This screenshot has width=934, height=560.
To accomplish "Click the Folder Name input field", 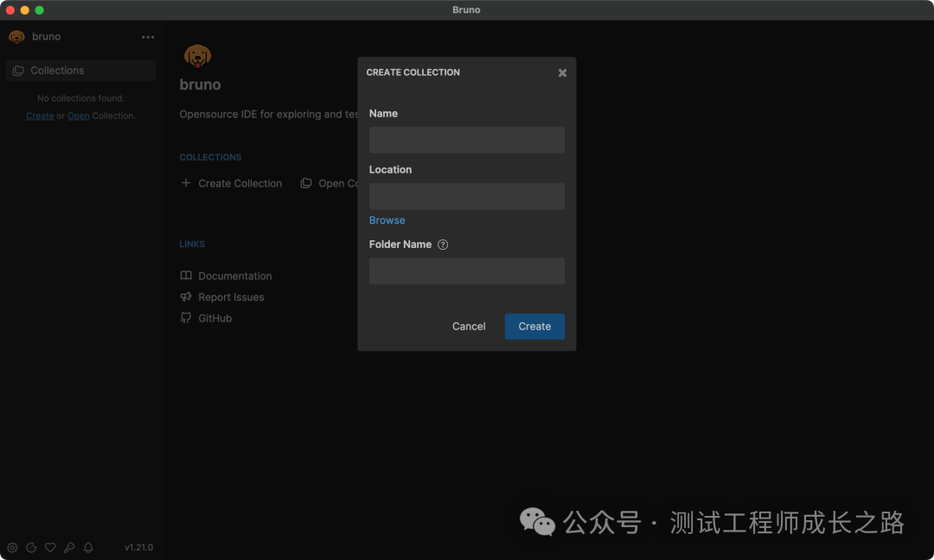I will [x=466, y=270].
